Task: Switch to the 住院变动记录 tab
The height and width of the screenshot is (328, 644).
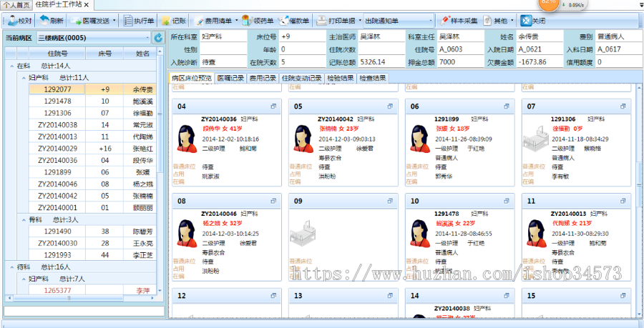Action: point(301,78)
